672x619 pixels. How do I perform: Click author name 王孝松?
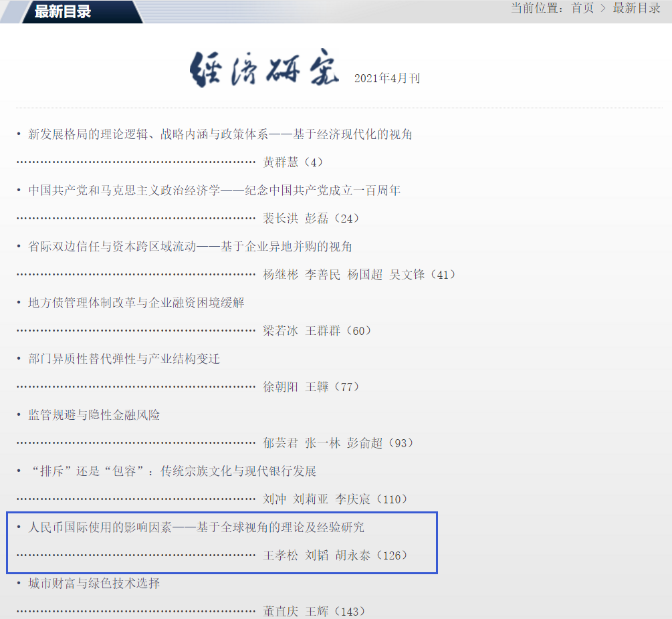(x=280, y=555)
